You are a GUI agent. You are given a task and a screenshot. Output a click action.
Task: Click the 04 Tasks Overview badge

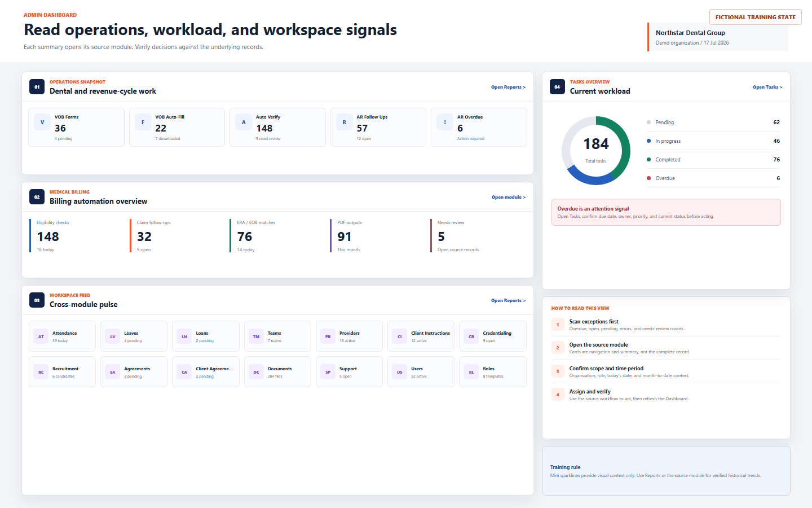[x=557, y=87]
